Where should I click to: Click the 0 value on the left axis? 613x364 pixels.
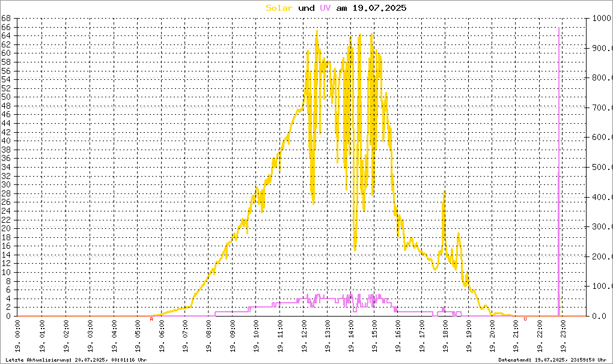pyautogui.click(x=8, y=316)
